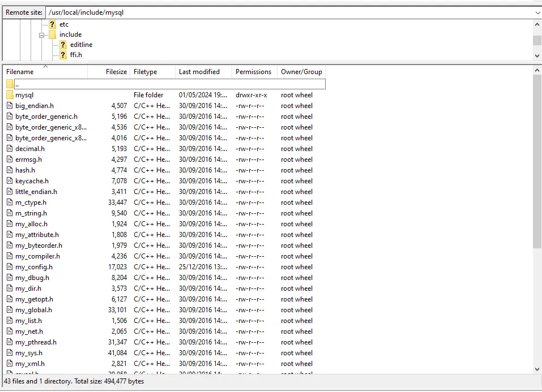This screenshot has width=542, height=392.
Task: Click the mysql folder icon in file list
Action: pos(10,95)
